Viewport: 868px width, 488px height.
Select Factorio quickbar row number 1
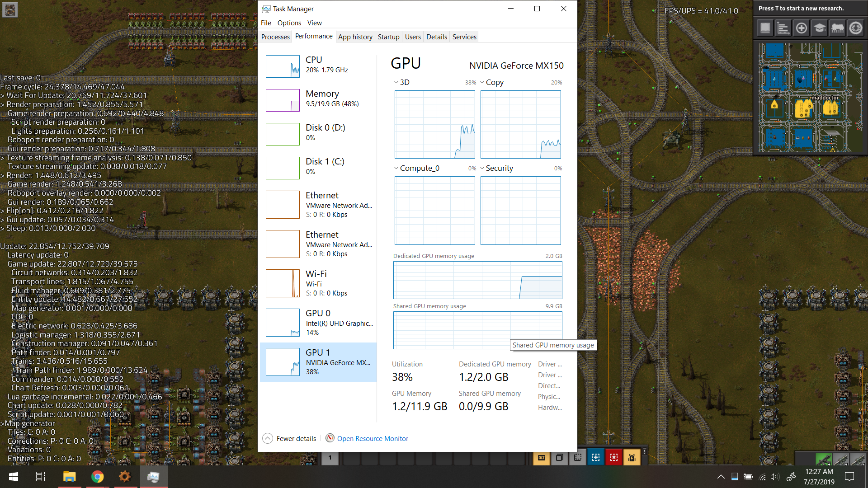pos(330,458)
